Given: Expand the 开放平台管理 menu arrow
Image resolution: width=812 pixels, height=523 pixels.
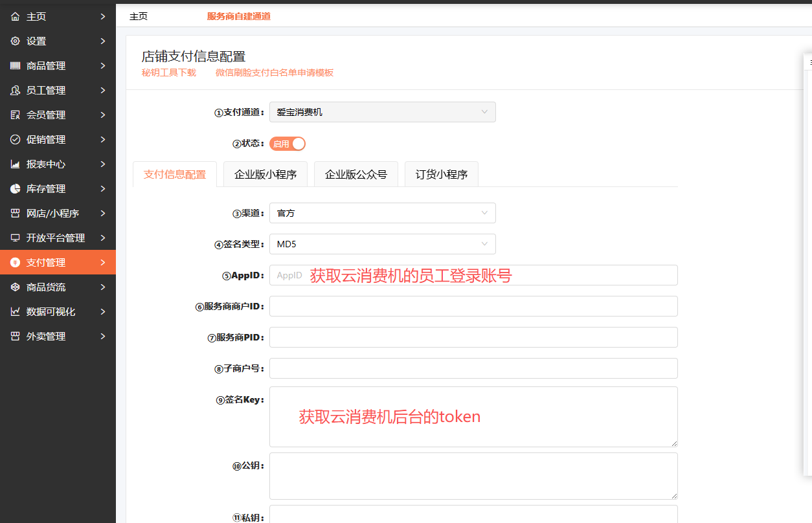Looking at the screenshot, I should point(103,238).
